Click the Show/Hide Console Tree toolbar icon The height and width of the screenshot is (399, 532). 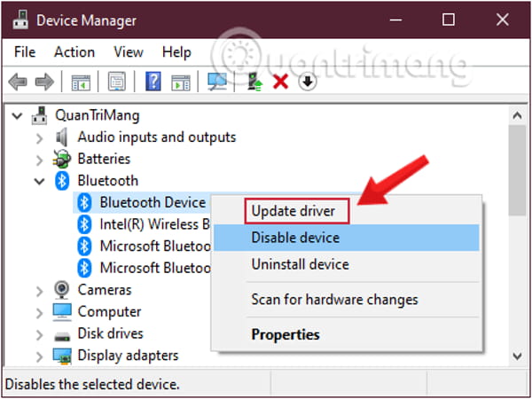(81, 82)
